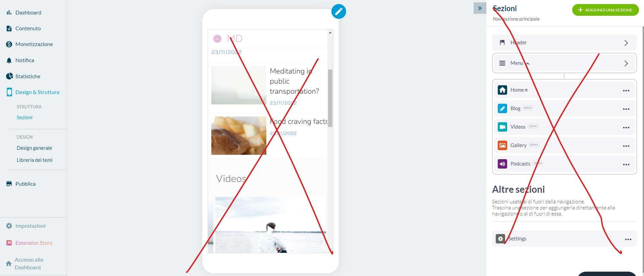
Task: Expand the Header section chevron
Action: point(626,43)
